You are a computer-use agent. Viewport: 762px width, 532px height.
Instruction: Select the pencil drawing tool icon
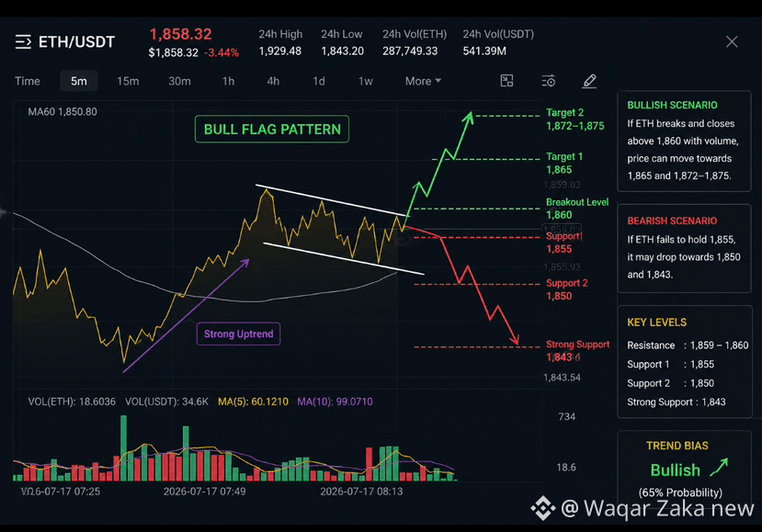click(589, 81)
